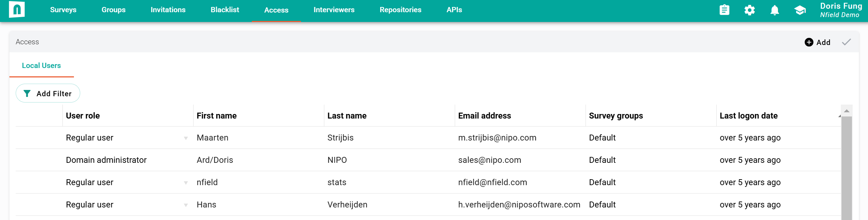Open the settings gear icon

[749, 10]
